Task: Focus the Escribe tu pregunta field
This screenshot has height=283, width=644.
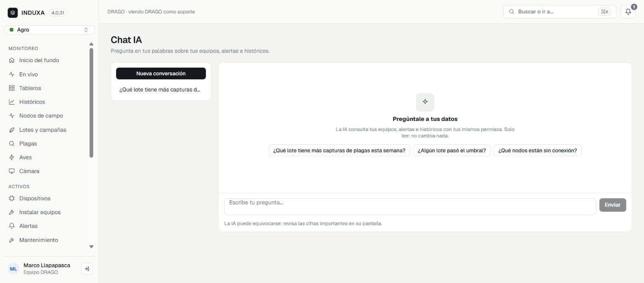Action: 410,207
